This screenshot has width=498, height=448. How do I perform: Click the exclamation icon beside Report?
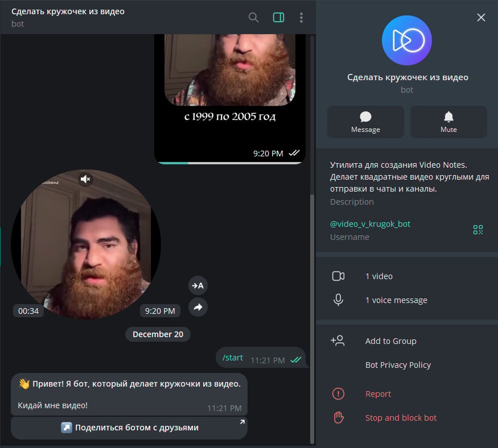(338, 394)
